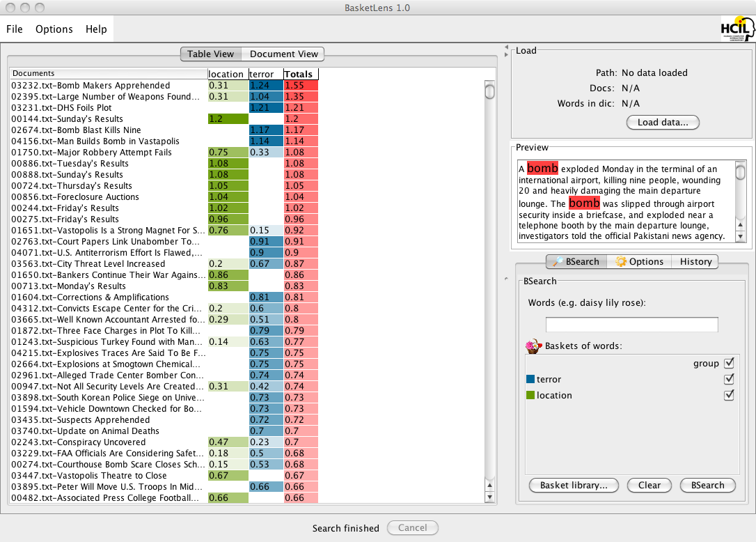Click the Cancel button
Viewport: 756px width, 542px height.
[x=412, y=527]
